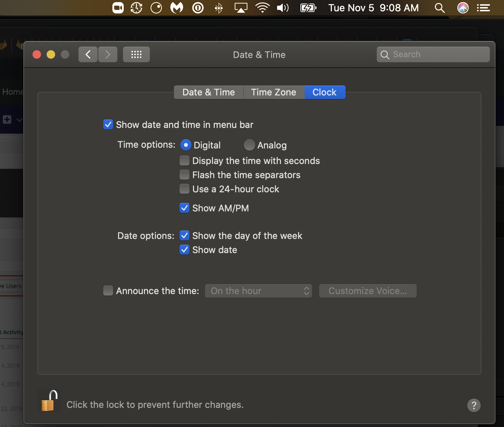Open the help question mark button
The image size is (504, 427).
(474, 405)
